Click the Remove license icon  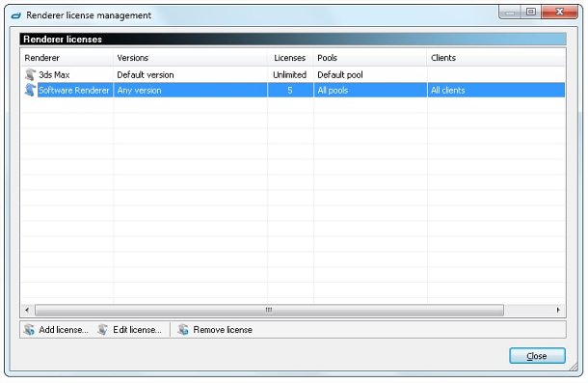pos(183,330)
